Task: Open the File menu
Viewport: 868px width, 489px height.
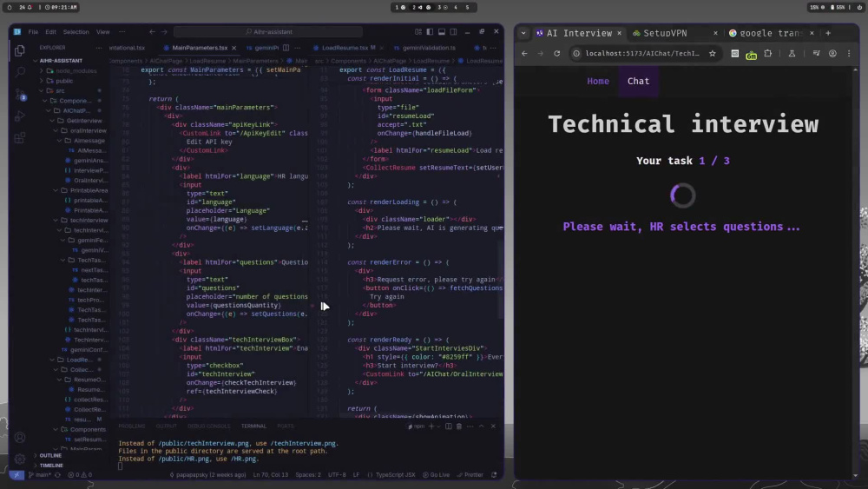Action: (33, 31)
